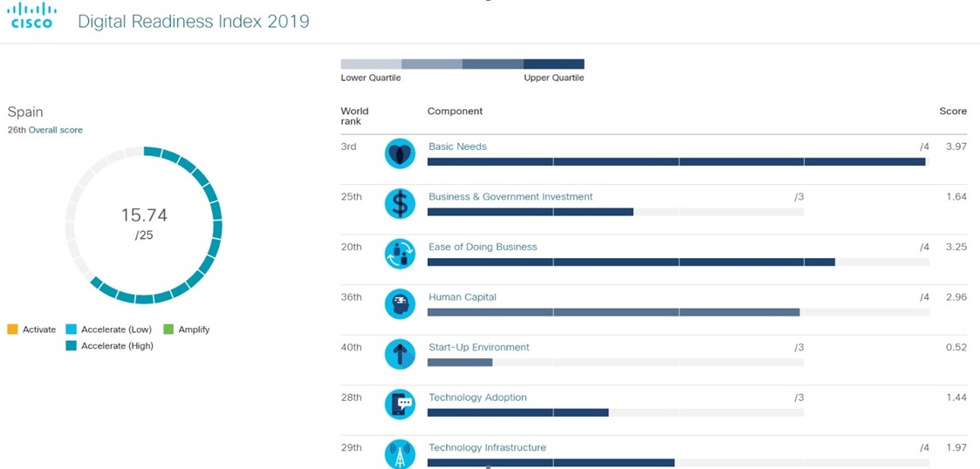Select Business & Government Investment label

coord(511,197)
